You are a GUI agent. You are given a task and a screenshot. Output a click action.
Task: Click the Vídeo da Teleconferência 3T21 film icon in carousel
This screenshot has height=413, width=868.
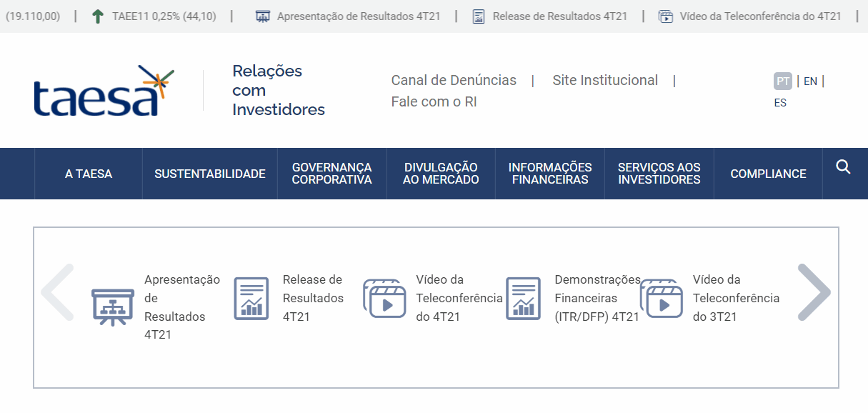coord(661,299)
